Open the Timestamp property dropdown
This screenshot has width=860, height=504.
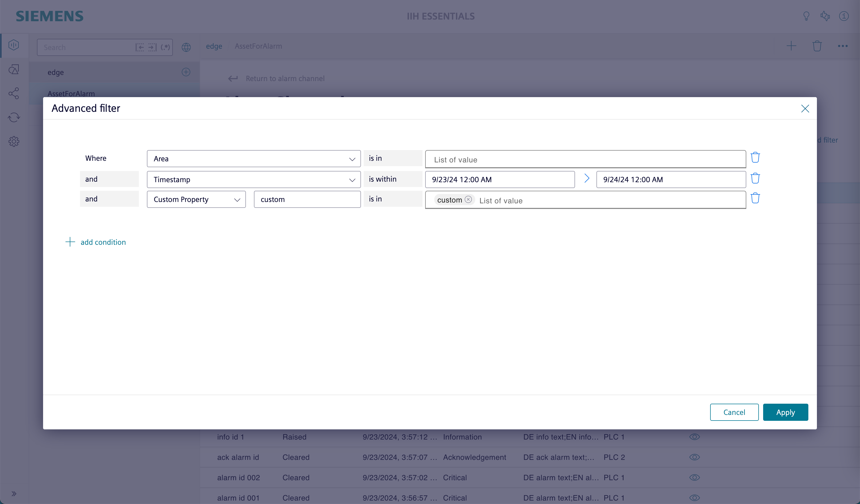point(254,180)
